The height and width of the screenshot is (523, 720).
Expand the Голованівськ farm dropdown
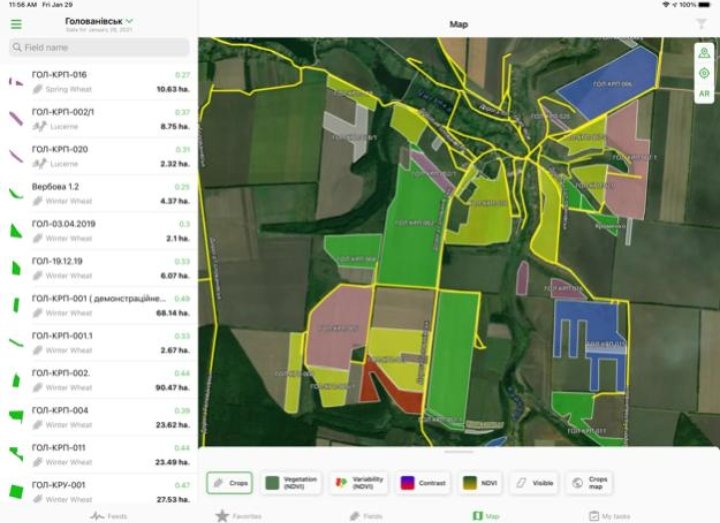(x=99, y=21)
